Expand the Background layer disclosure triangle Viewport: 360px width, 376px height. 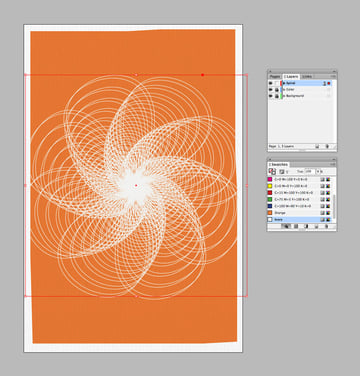tap(284, 96)
